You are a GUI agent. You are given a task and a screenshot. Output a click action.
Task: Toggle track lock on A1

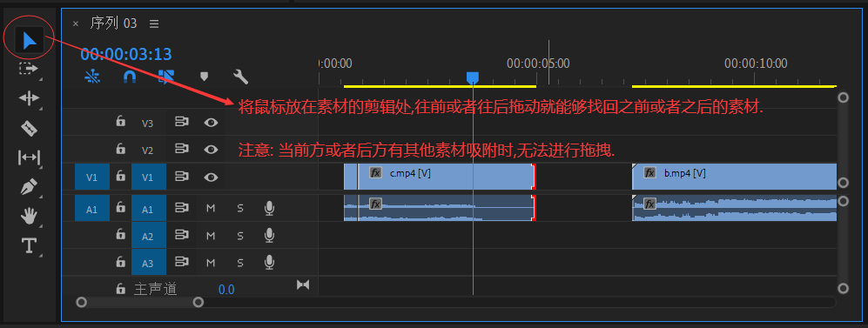tap(120, 208)
